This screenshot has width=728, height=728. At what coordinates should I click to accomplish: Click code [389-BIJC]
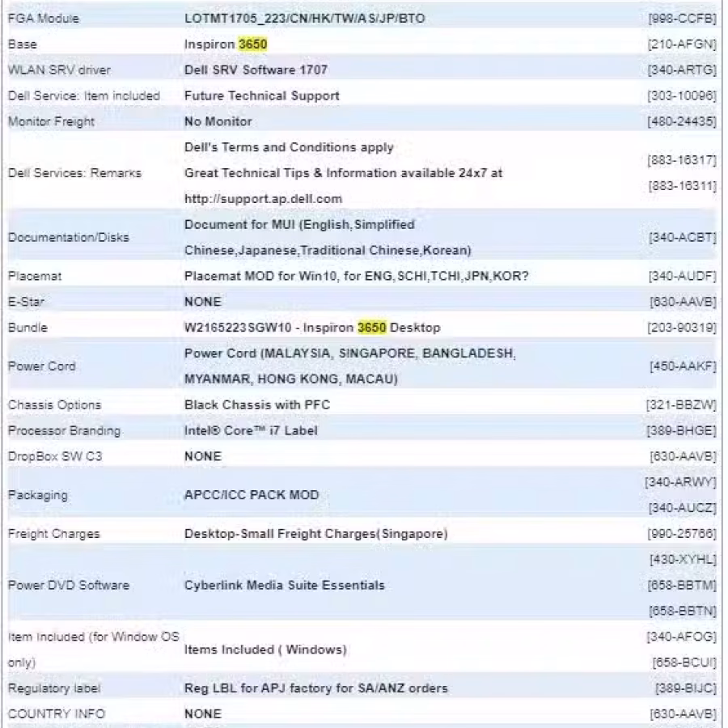coord(685,688)
